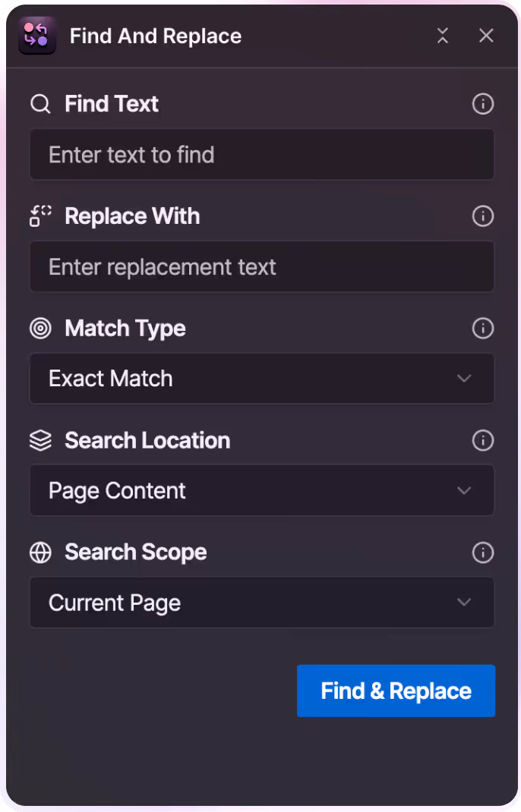Click the Find Text search icon
The height and width of the screenshot is (812, 521).
pyautogui.click(x=40, y=104)
